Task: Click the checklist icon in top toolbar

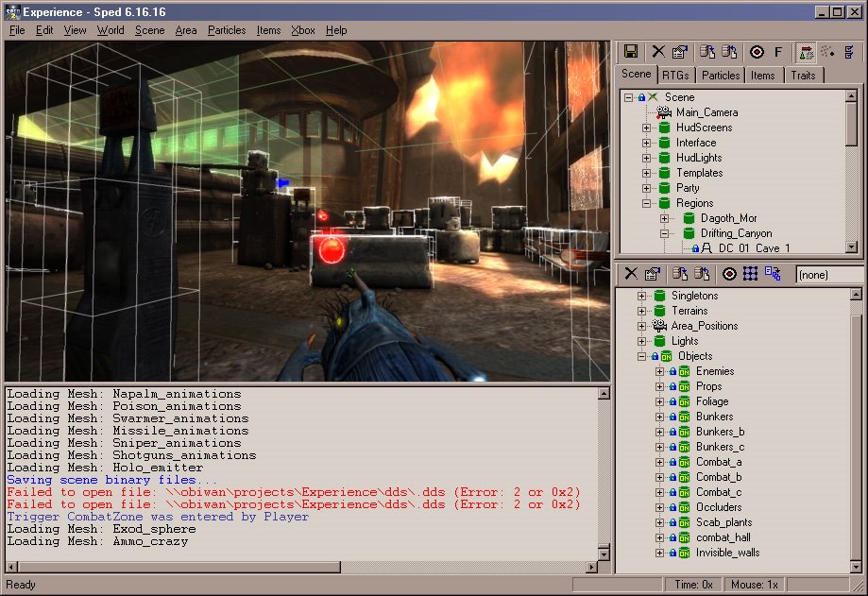Action: tap(849, 52)
